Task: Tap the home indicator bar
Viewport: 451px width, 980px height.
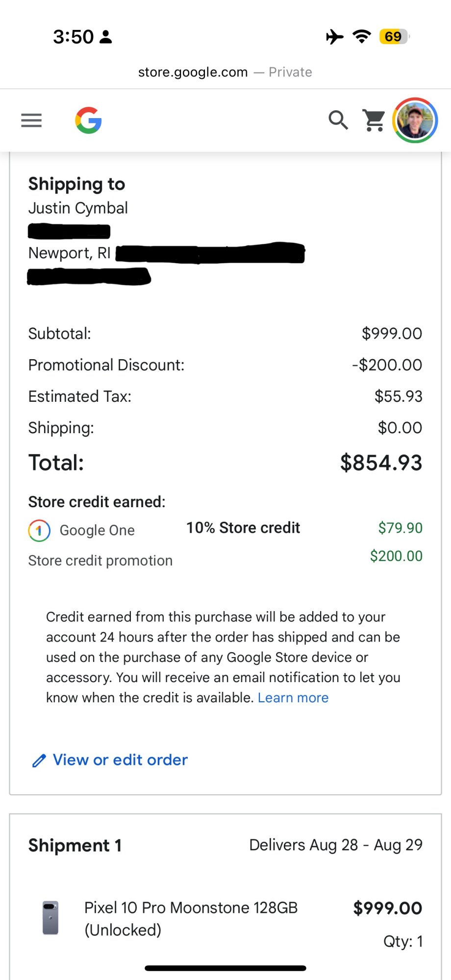Action: pyautogui.click(x=225, y=968)
